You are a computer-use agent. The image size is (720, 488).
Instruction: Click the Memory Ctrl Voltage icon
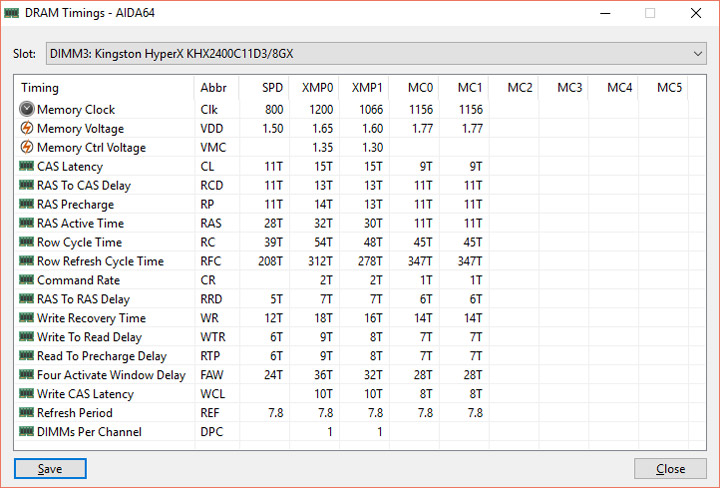(26, 148)
